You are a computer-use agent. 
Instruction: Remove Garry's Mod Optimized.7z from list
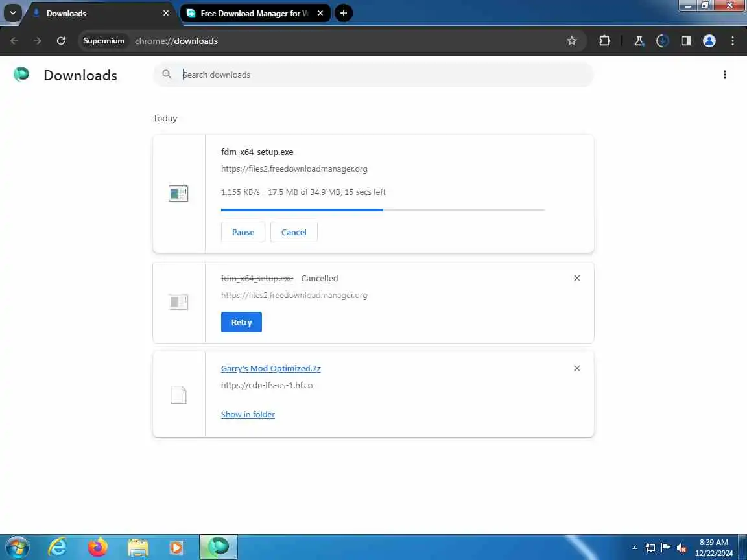577,368
